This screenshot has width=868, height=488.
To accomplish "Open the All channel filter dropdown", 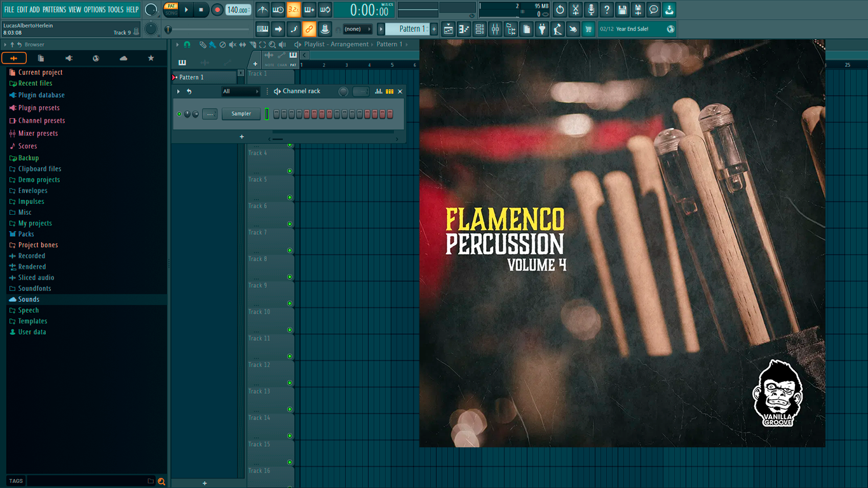I will coord(240,91).
